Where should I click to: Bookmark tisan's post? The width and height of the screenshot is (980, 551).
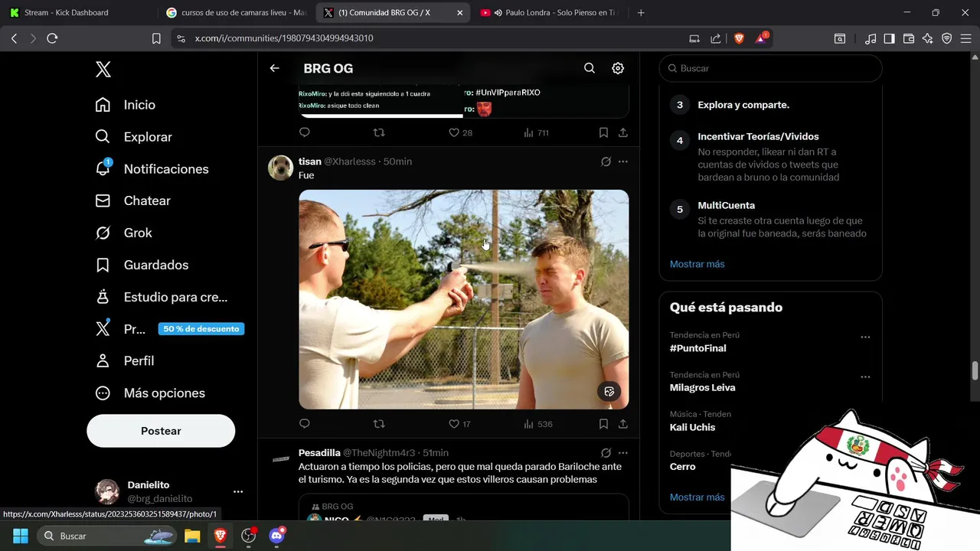(x=603, y=423)
